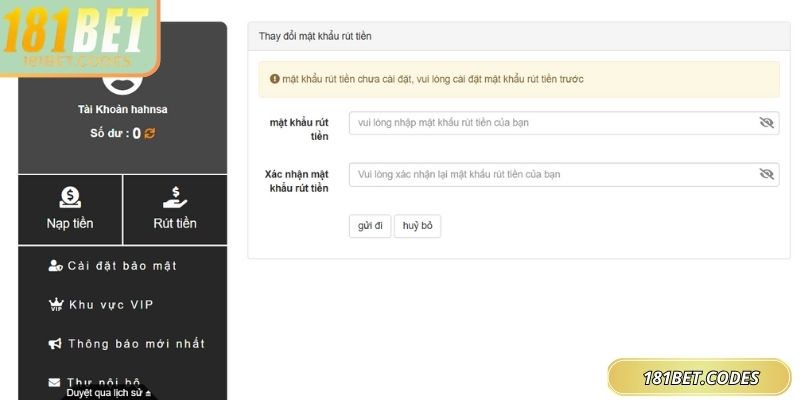Image resolution: width=800 pixels, height=400 pixels.
Task: Show password in withdrawal password field
Action: (x=766, y=122)
